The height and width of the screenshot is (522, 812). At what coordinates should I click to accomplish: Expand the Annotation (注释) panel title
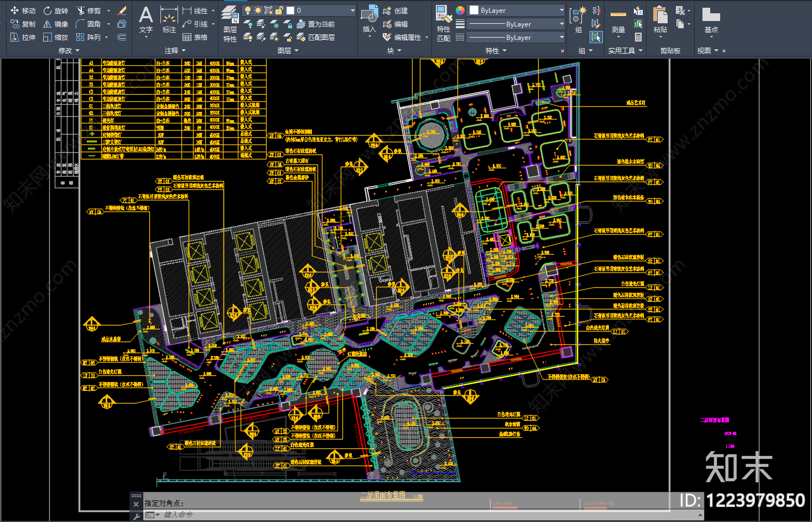pos(175,50)
